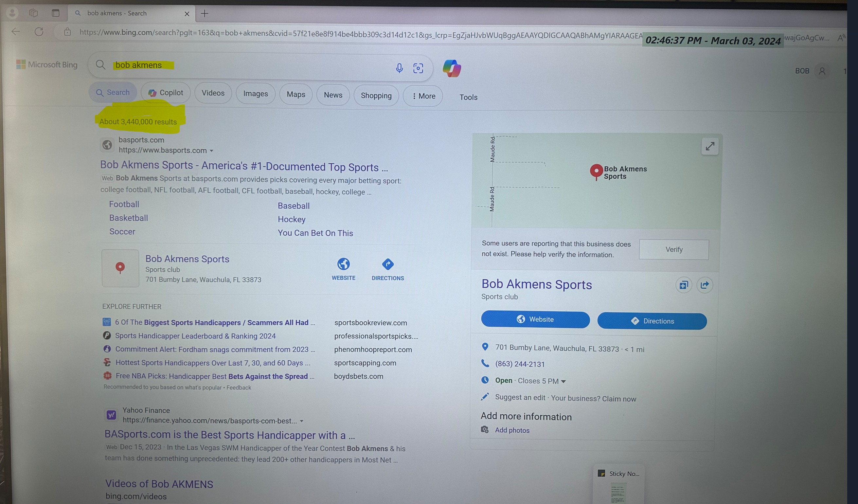Click the blue Directions button
858x504 pixels.
[x=652, y=321]
